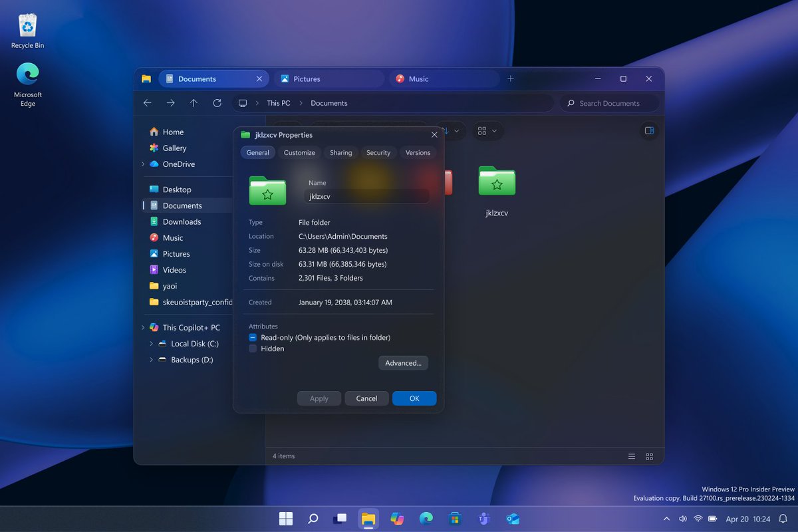Open the General tab in Properties
Image resolution: width=798 pixels, height=532 pixels.
coord(258,152)
